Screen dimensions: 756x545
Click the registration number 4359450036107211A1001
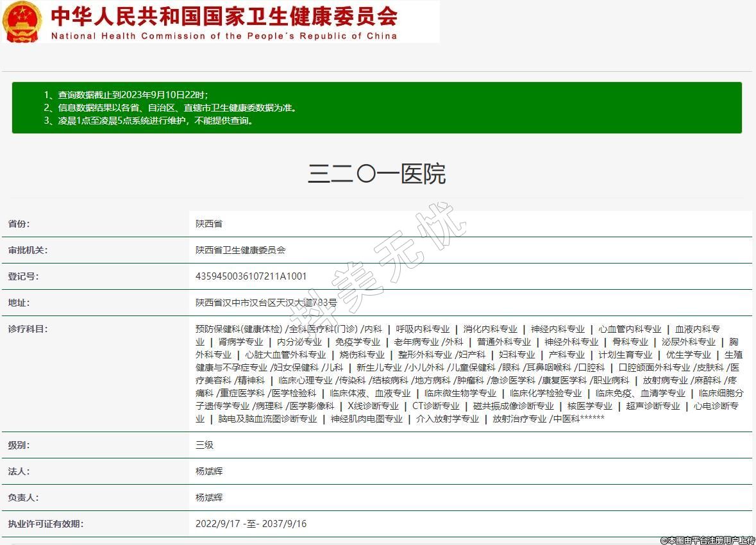[251, 276]
